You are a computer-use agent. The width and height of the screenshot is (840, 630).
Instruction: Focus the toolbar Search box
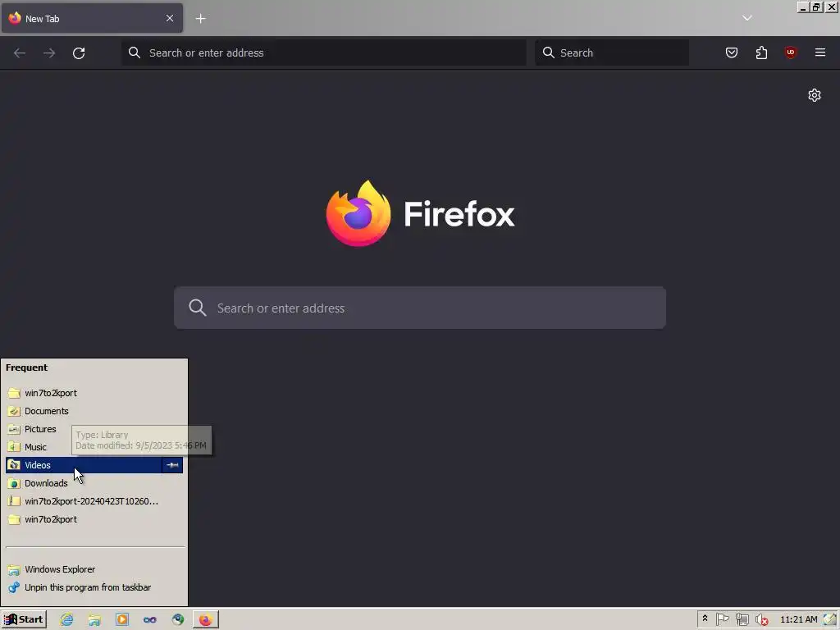pyautogui.click(x=612, y=52)
